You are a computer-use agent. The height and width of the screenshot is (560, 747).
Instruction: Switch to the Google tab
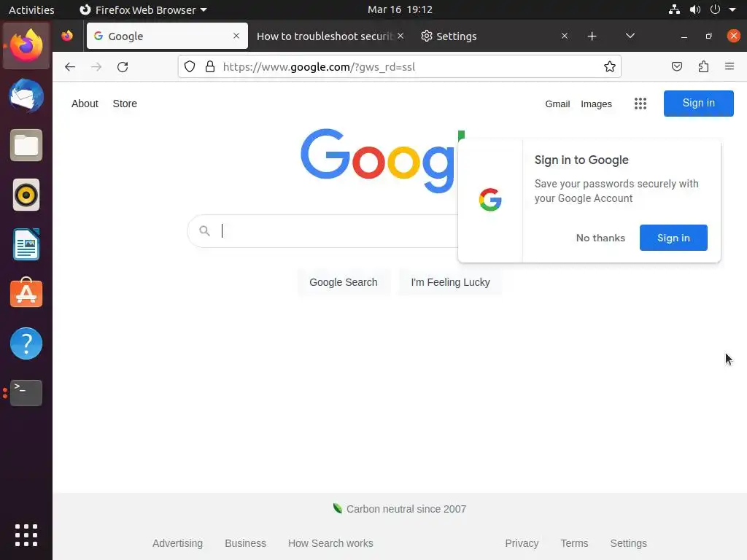167,36
